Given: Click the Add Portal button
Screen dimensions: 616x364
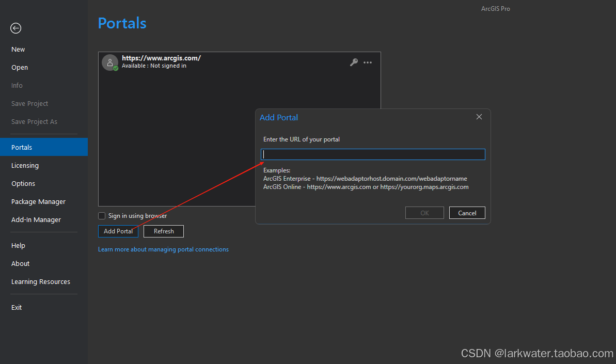Looking at the screenshot, I should [x=118, y=231].
